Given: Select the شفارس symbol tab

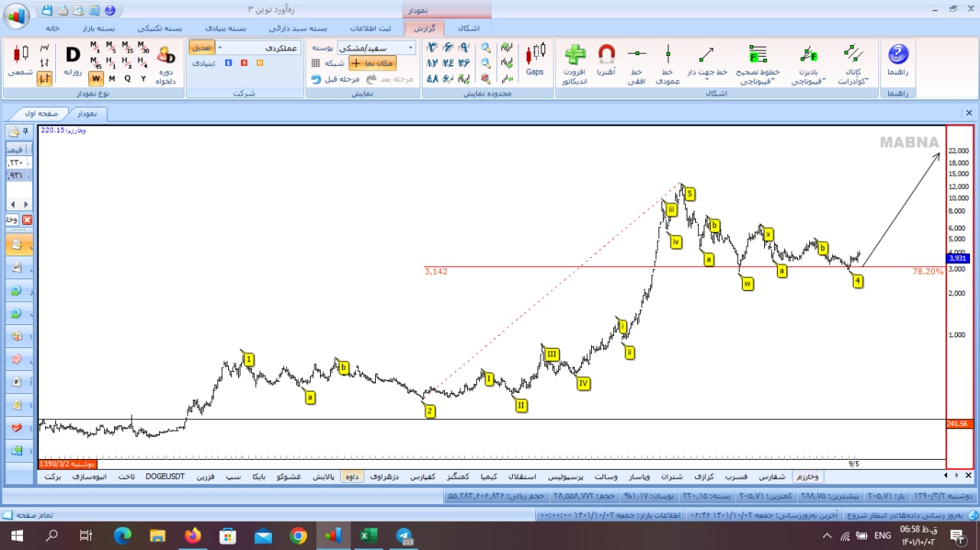Looking at the screenshot, I should coord(773,476).
